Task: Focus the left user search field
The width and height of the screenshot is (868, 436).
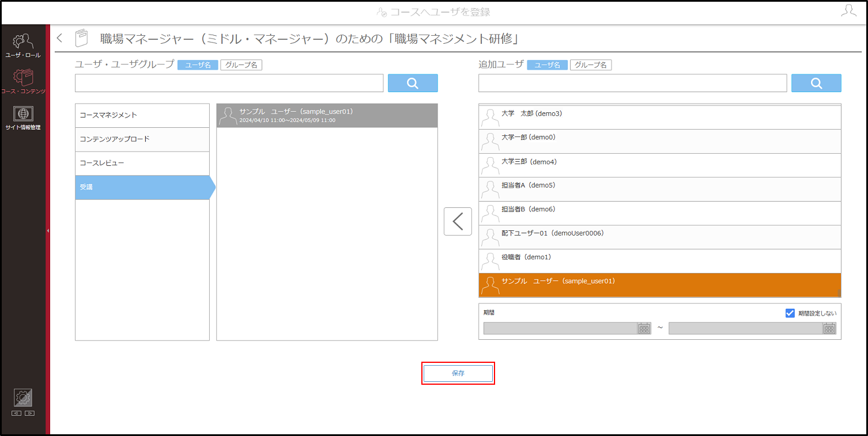Action: tap(229, 83)
